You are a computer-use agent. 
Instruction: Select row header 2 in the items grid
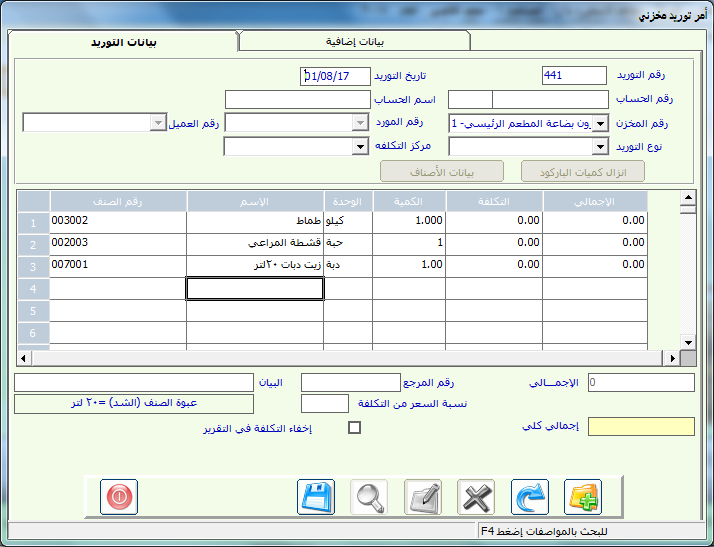point(33,244)
